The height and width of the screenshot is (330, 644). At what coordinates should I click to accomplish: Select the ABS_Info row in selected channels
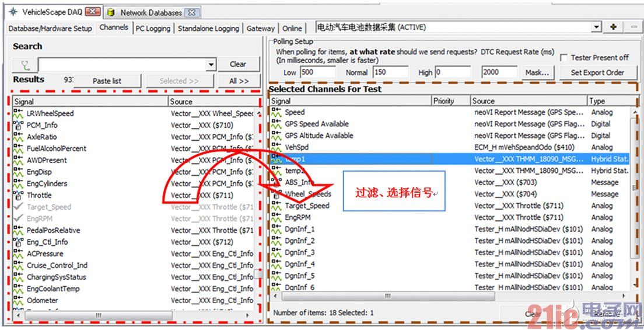click(x=450, y=182)
